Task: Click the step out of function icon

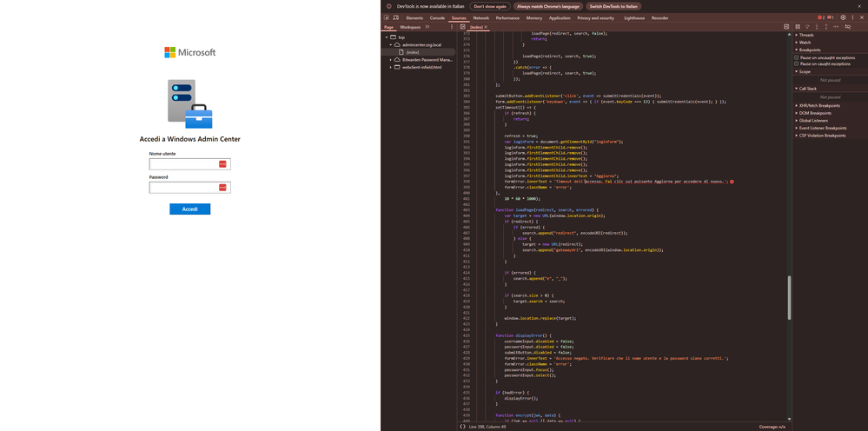Action: tap(826, 27)
